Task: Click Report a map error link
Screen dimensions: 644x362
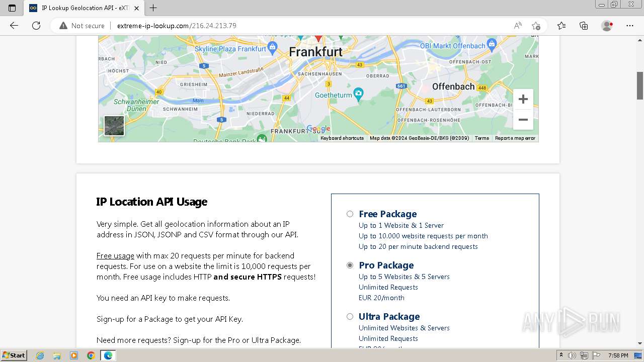Action: click(515, 138)
